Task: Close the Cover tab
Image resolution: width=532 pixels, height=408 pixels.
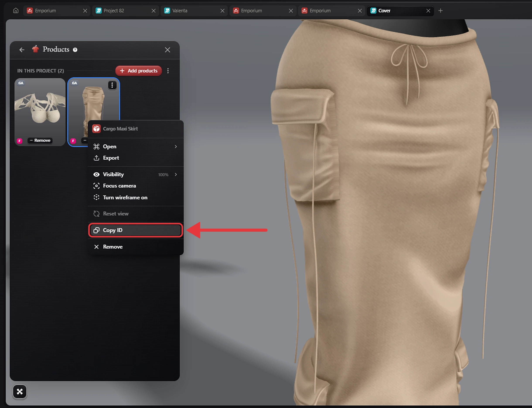Action: coord(428,11)
